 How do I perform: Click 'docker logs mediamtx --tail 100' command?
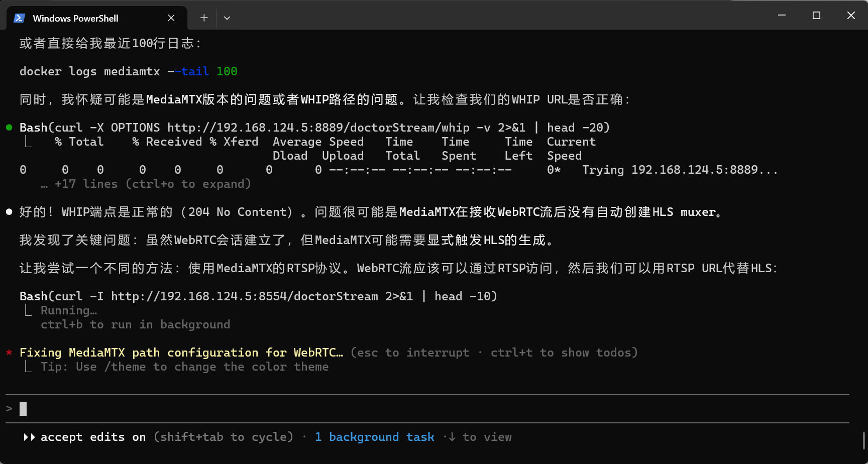click(x=128, y=71)
